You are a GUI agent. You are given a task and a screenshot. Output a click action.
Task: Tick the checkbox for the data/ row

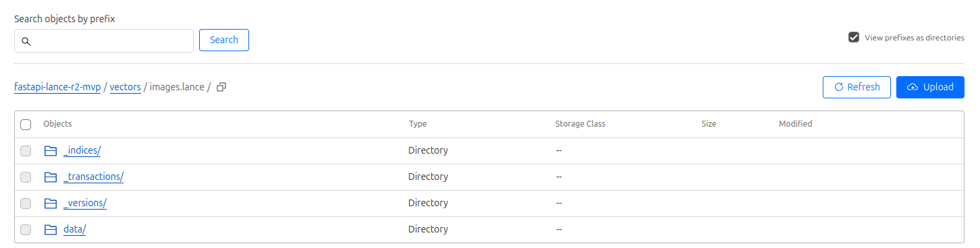26,229
